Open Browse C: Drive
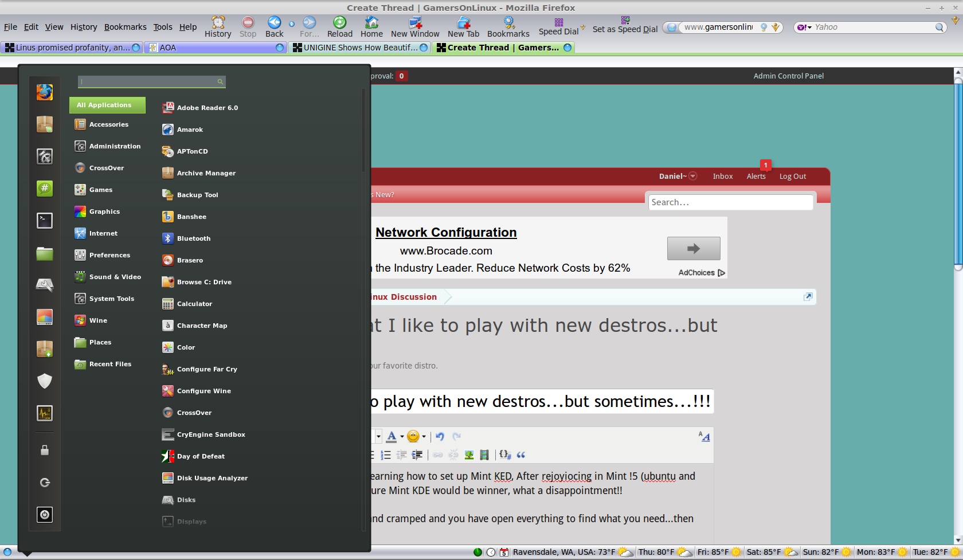Screen dimensions: 963x560 197,282
